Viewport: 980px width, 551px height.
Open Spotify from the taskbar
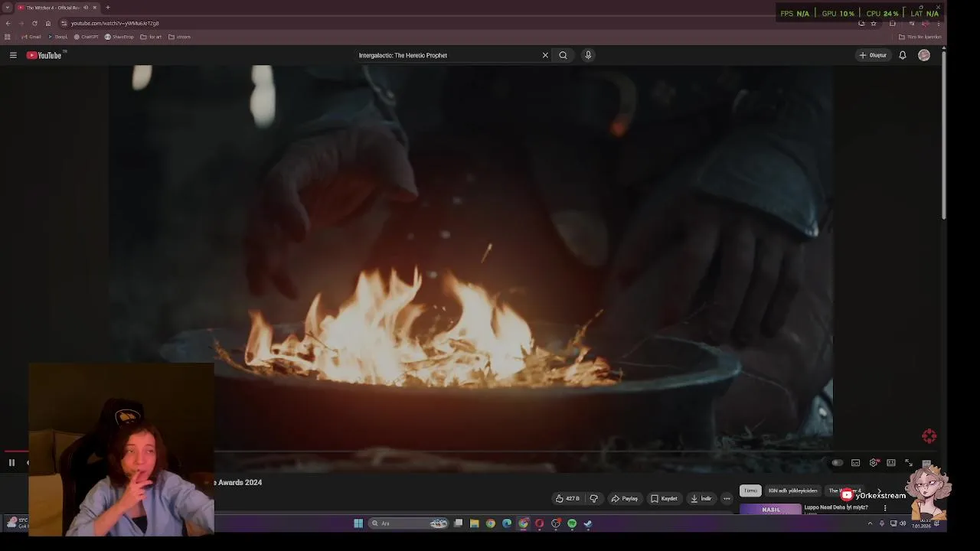[x=572, y=523]
